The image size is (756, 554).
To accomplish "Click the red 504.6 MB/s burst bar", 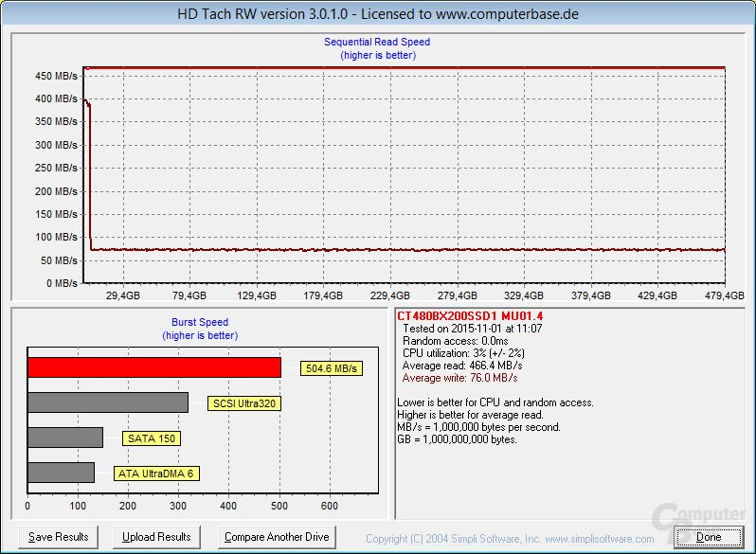I will click(x=154, y=367).
